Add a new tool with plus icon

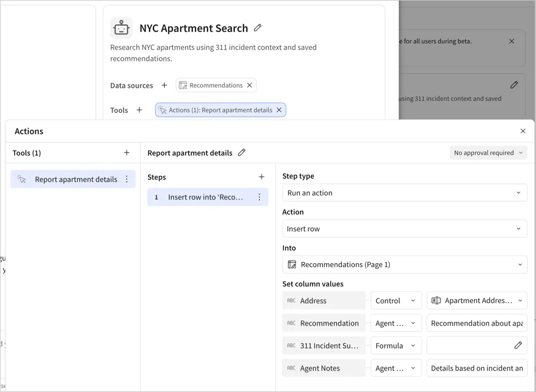tap(139, 110)
